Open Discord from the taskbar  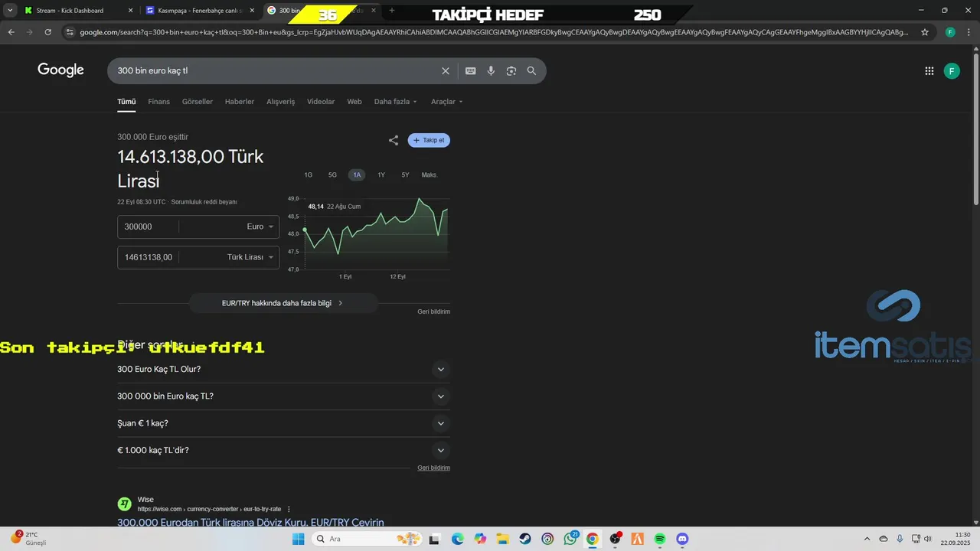682,539
